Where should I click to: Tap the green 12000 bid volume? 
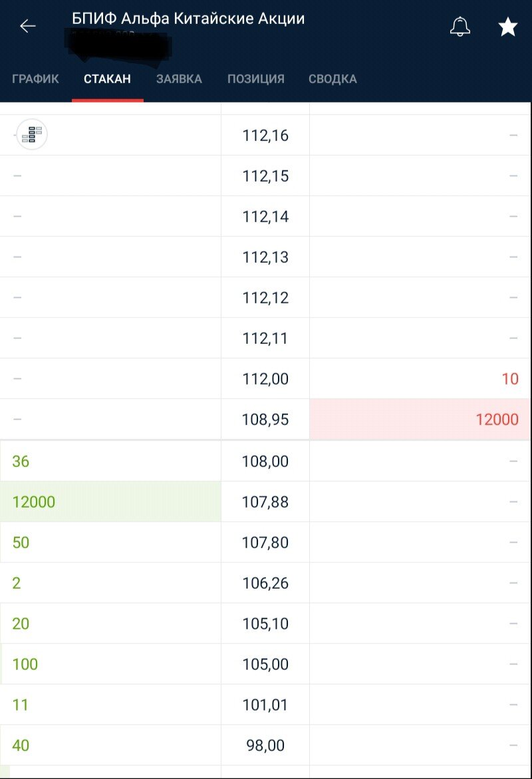[x=34, y=502]
